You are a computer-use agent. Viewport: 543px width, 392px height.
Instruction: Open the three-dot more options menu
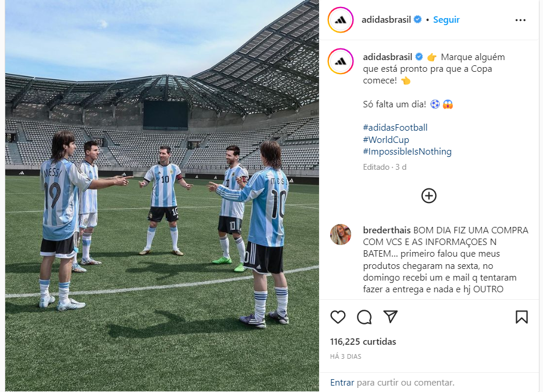click(x=520, y=20)
